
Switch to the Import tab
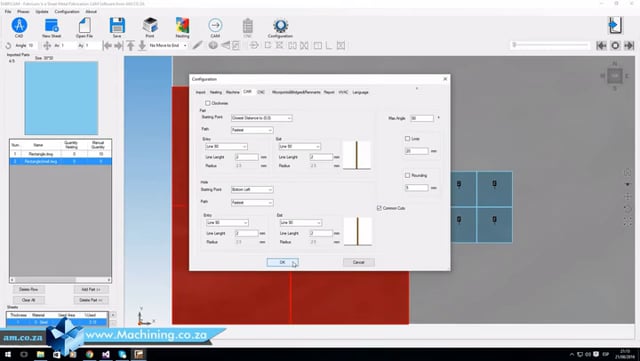pos(200,92)
